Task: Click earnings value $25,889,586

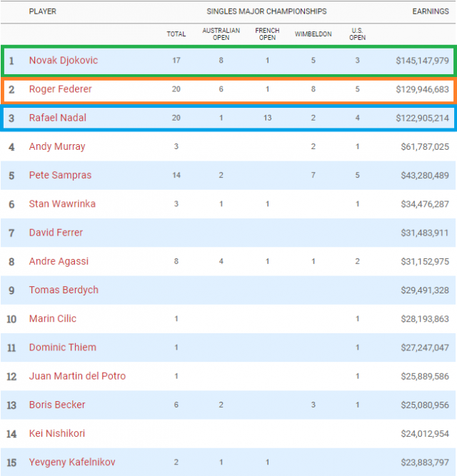Action: 425,376
